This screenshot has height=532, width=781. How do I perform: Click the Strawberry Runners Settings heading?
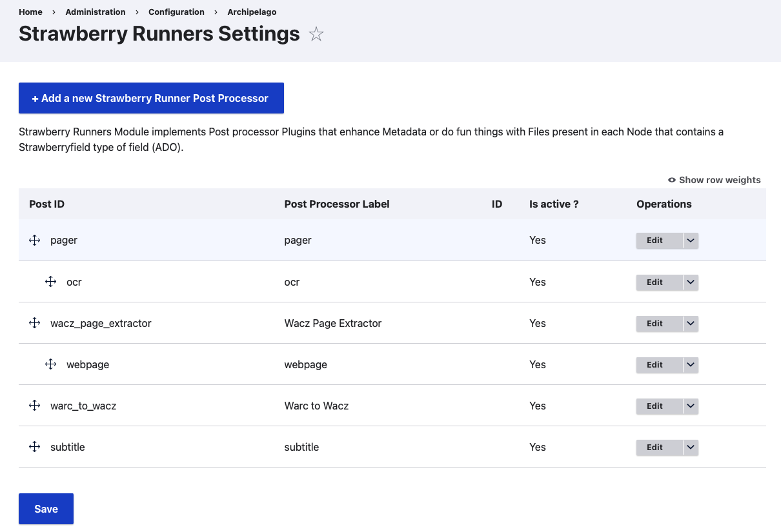point(159,34)
